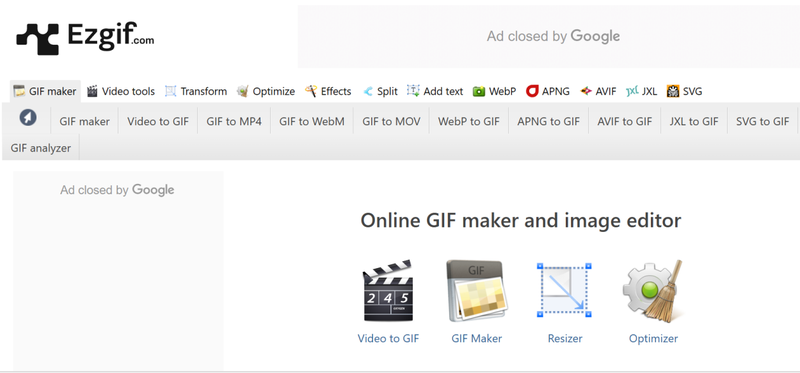Open the Video tools tab
The height and width of the screenshot is (373, 800).
(x=120, y=91)
